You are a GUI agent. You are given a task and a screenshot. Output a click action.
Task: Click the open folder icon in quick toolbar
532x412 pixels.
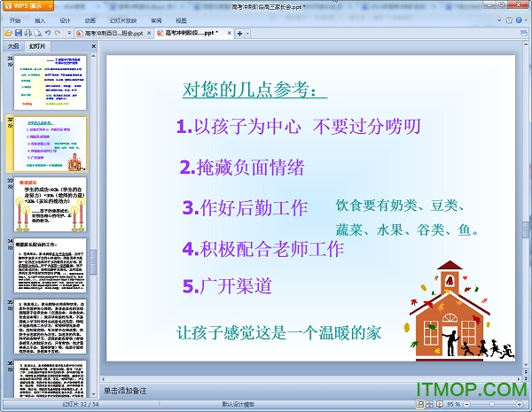(7, 33)
